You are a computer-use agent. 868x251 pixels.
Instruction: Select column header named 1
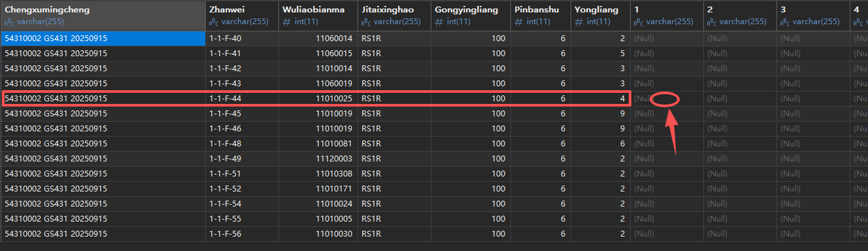pos(667,16)
